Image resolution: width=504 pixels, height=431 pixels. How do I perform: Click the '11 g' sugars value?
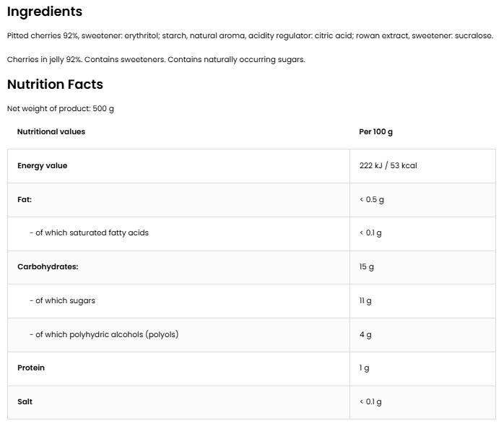(365, 300)
